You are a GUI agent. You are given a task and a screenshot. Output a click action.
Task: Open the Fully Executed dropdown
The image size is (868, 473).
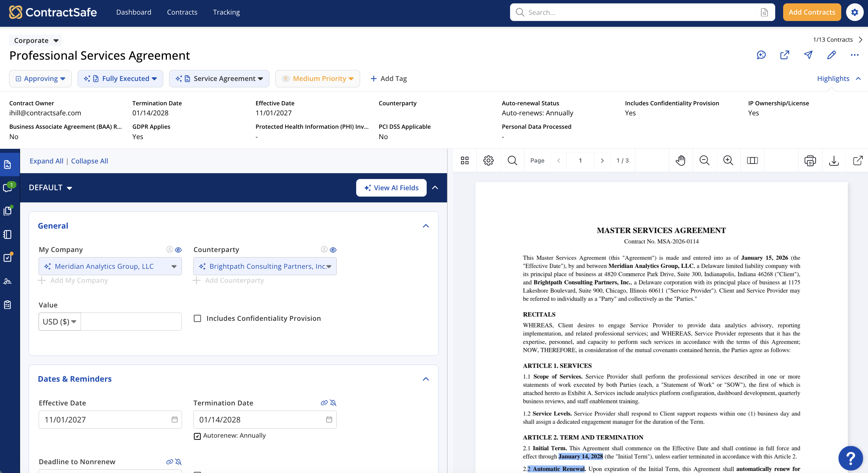[120, 79]
